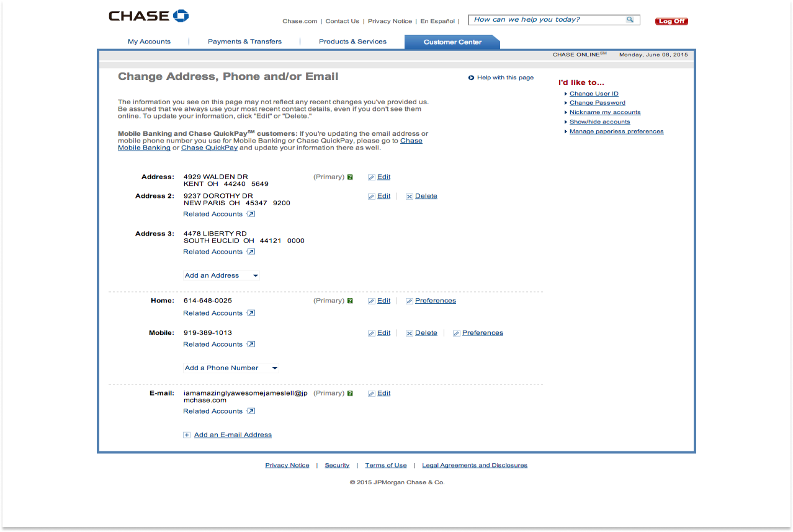793x532 pixels.
Task: Click the pencil icon for Mobile phone
Action: (371, 333)
